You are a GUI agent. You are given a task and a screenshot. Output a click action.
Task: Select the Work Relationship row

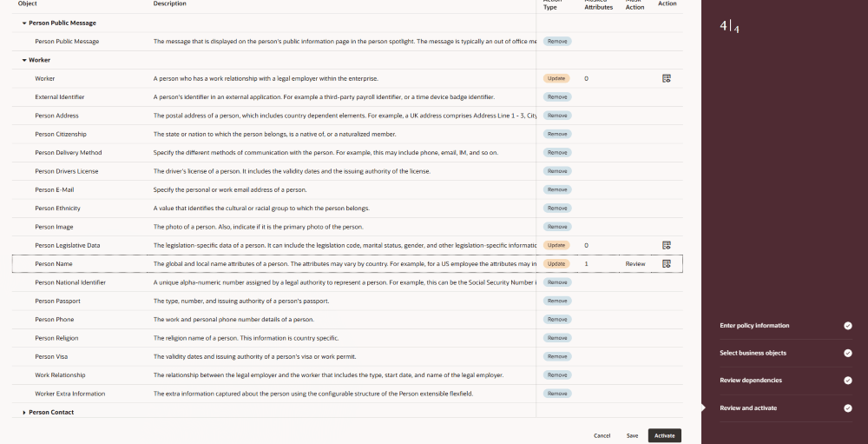point(347,375)
